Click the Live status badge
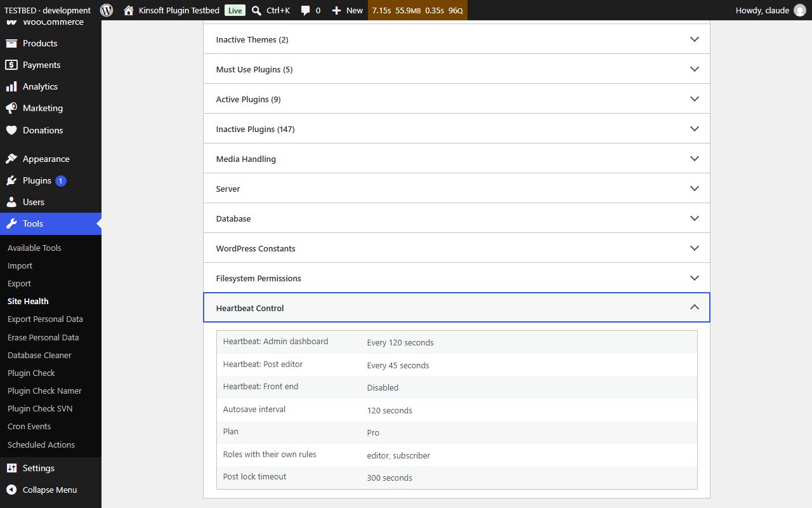 (x=235, y=10)
